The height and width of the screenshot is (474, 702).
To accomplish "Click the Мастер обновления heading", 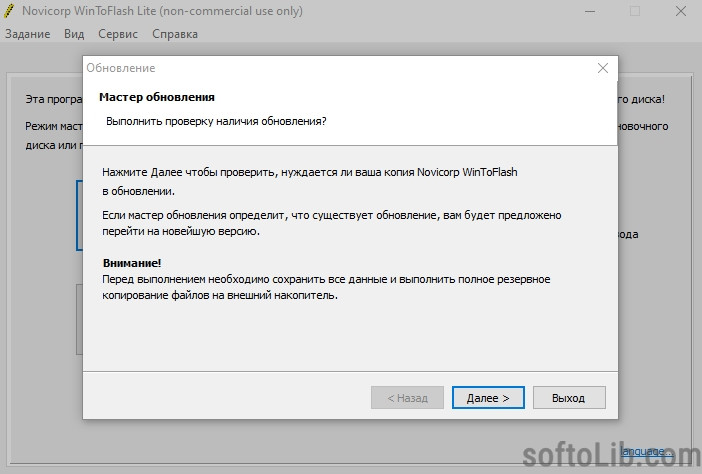I will click(x=157, y=97).
